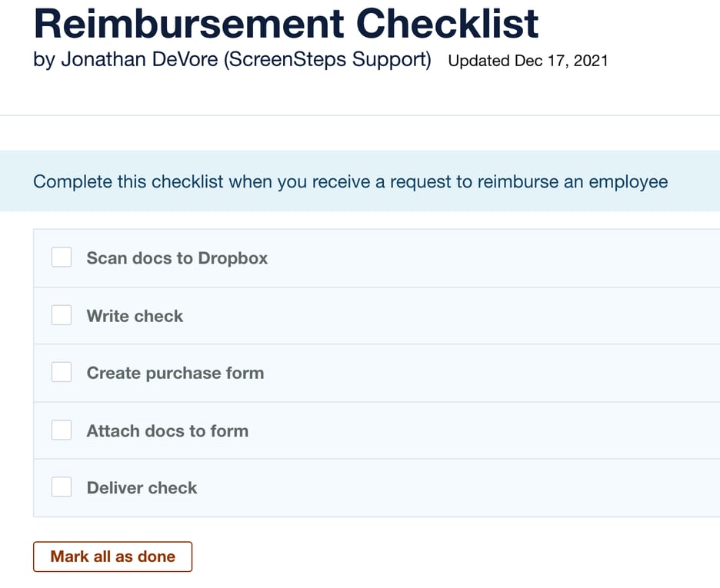Click the Updated Dec 17, 2021 date

528,61
